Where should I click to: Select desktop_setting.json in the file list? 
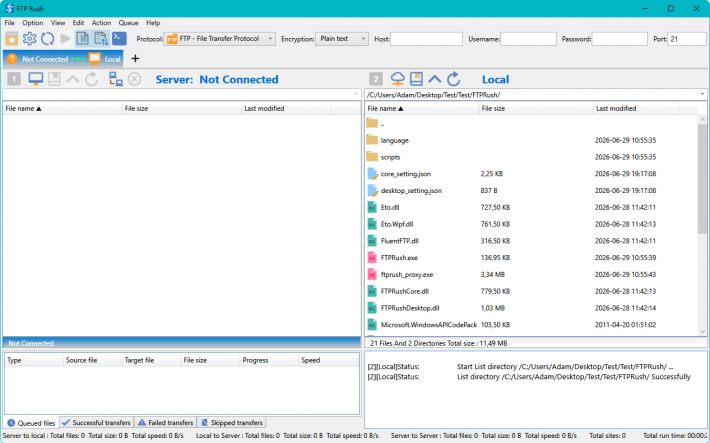pyautogui.click(x=531, y=191)
